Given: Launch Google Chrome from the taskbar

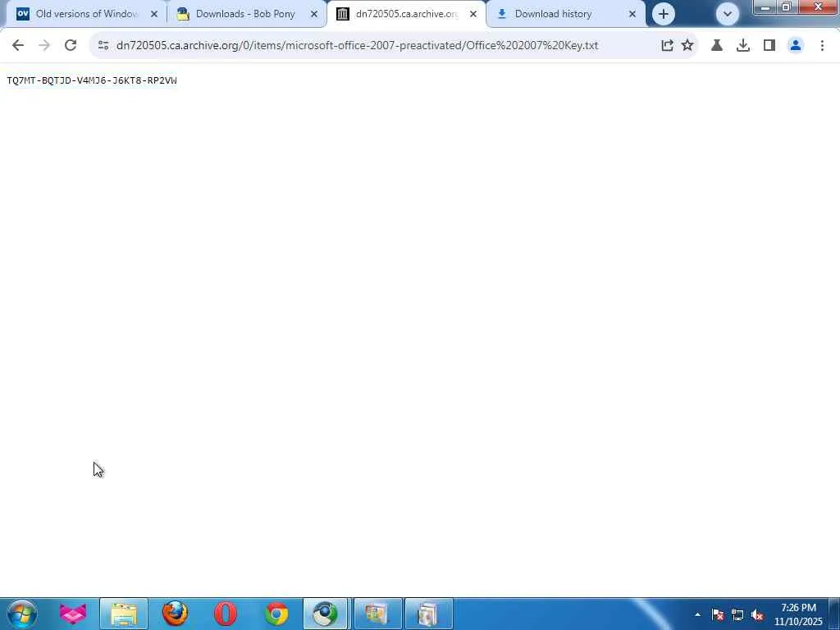Looking at the screenshot, I should click(276, 614).
